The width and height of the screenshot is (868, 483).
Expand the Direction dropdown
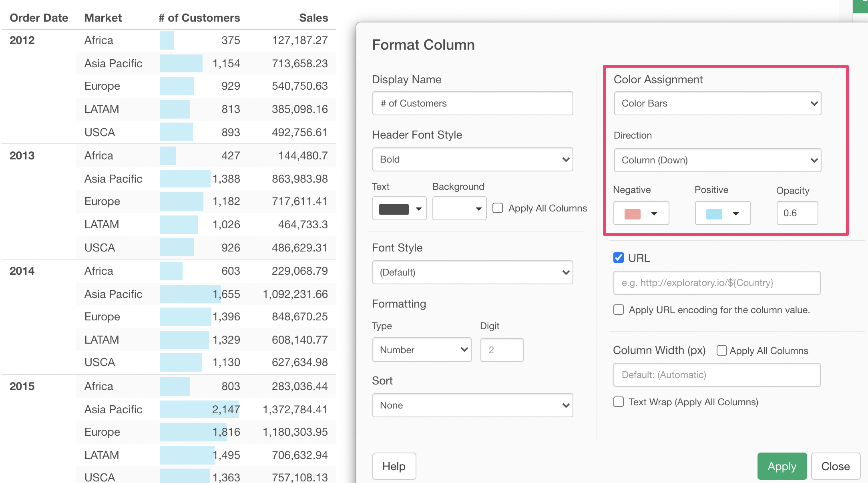coord(717,160)
